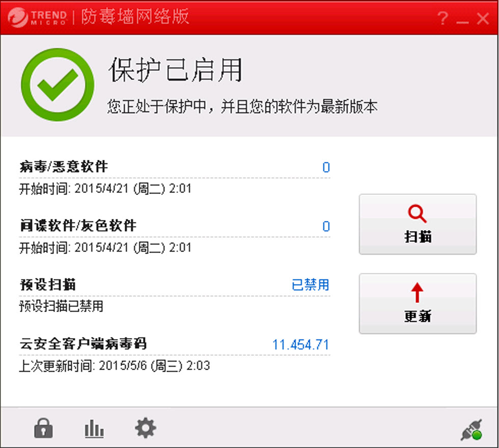Click the green checkmark protection status icon
499x448 pixels.
point(58,85)
